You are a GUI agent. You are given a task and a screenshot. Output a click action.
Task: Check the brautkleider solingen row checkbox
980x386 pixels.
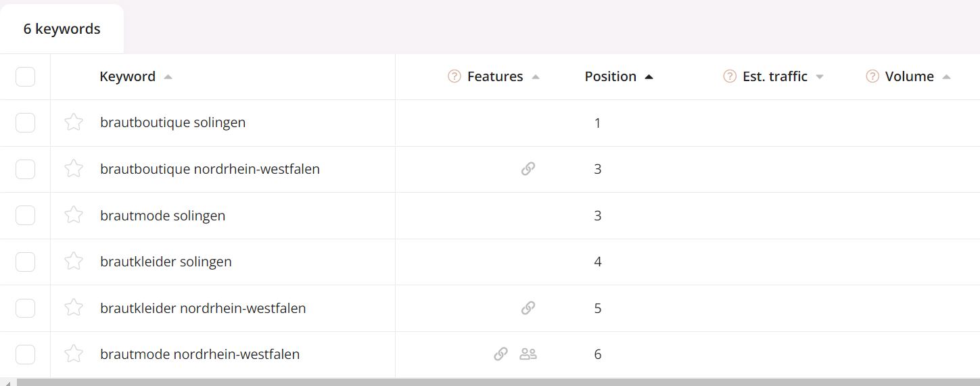pyautogui.click(x=25, y=262)
